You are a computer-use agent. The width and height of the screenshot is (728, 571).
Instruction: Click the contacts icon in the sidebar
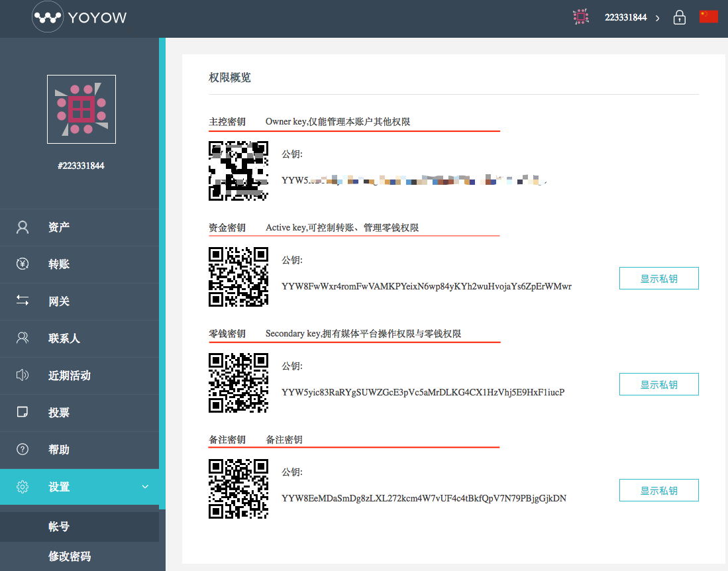[23, 338]
